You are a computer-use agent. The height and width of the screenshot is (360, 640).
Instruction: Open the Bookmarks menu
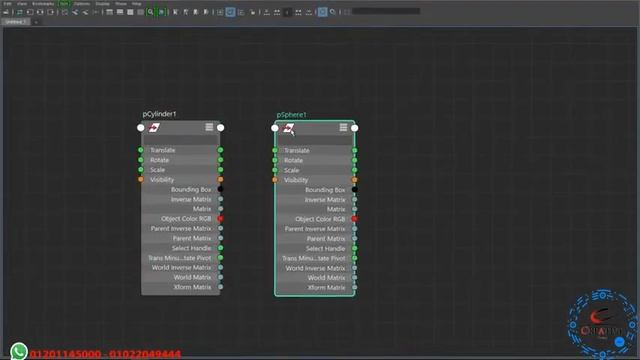(x=43, y=4)
